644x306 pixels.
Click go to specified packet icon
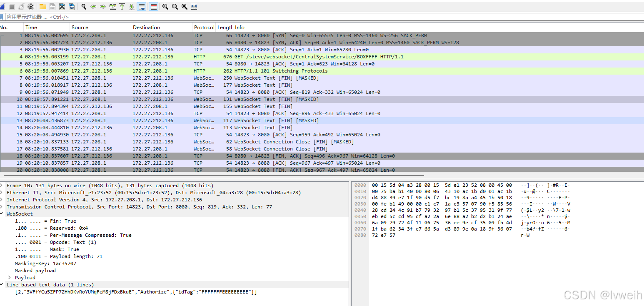coord(112,7)
